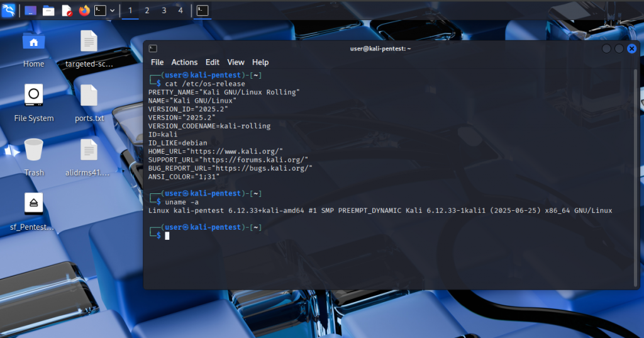Viewport: 644px width, 338px height.
Task: Open the terminal emulator panel launcher
Action: click(x=100, y=11)
